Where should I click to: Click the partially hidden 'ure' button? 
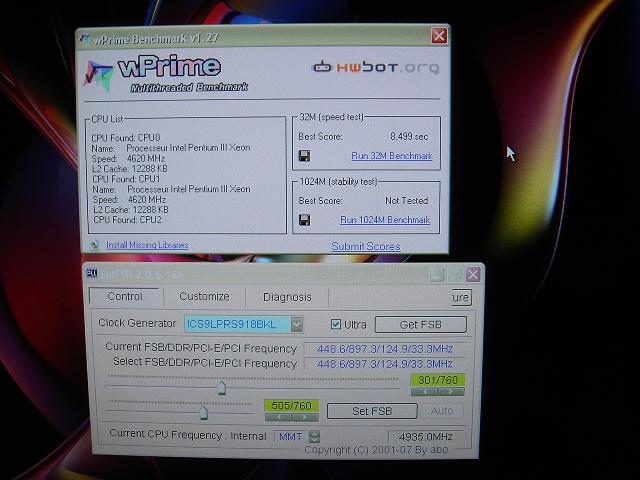coord(462,297)
